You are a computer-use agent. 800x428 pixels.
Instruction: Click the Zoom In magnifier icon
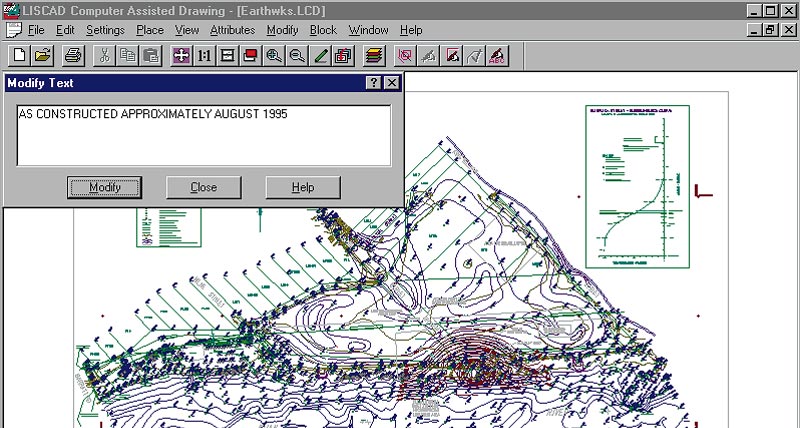(273, 55)
